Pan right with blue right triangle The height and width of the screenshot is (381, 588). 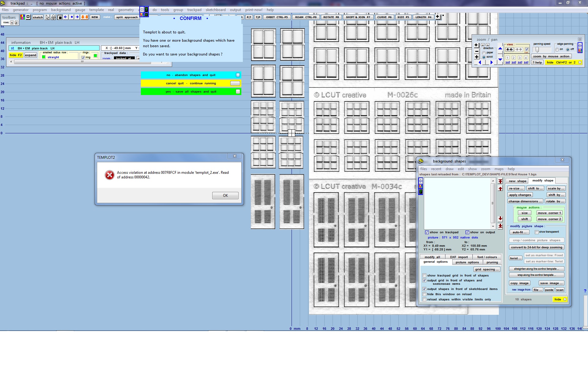tap(492, 63)
